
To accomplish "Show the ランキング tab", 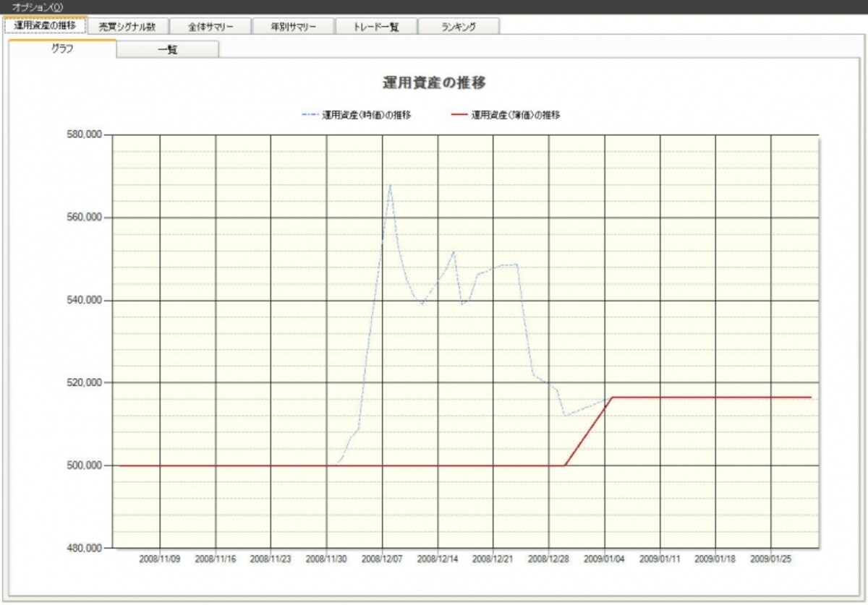I will pyautogui.click(x=459, y=26).
